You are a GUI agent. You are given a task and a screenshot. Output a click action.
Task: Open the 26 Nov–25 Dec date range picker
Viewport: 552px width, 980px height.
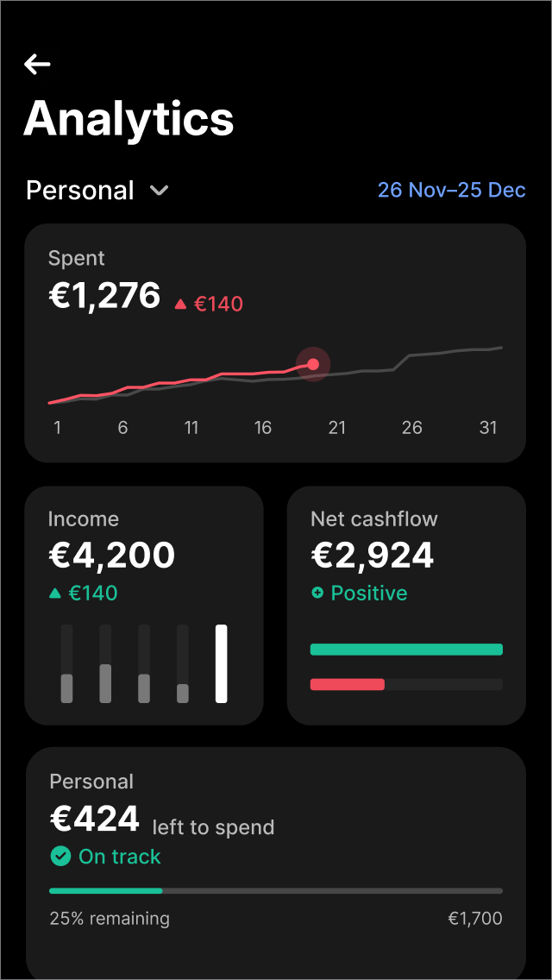point(451,190)
